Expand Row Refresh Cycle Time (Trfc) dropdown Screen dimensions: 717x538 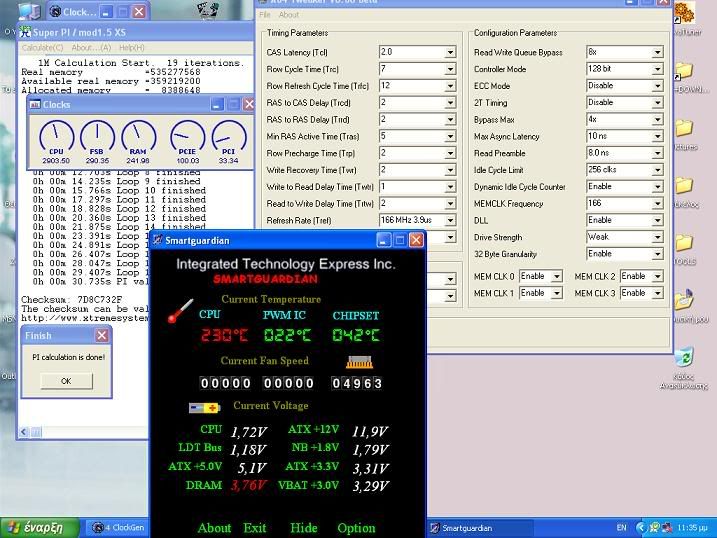click(x=450, y=86)
